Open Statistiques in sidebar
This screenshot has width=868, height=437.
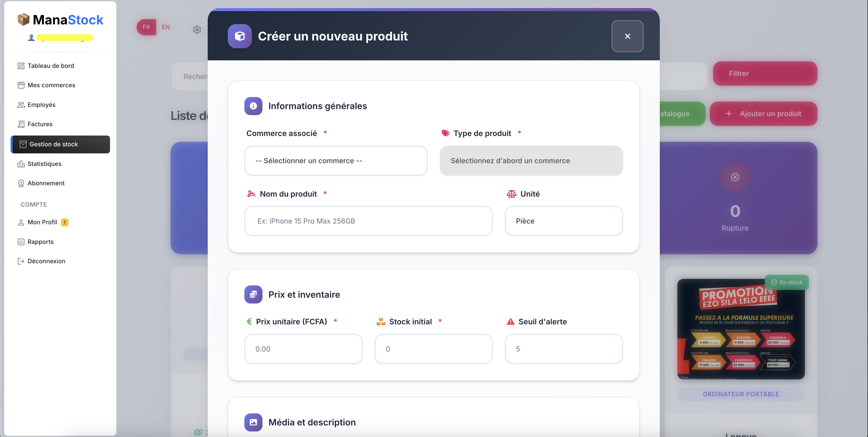60,164
